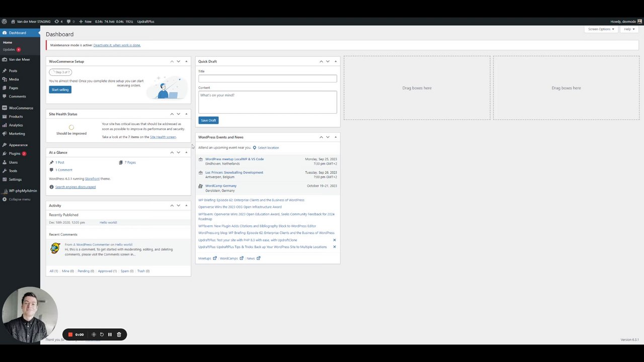Open the Media library menu
Viewport: 644px width, 362px height.
14,79
